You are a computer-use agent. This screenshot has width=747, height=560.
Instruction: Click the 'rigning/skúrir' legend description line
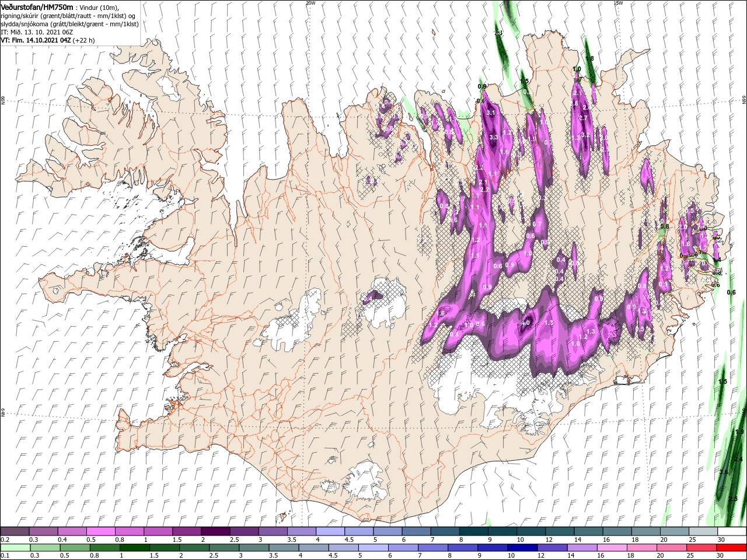68,16
